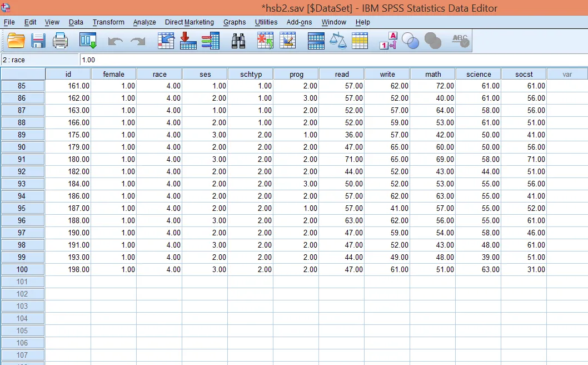Save the current dataset
588x365 pixels.
click(38, 40)
